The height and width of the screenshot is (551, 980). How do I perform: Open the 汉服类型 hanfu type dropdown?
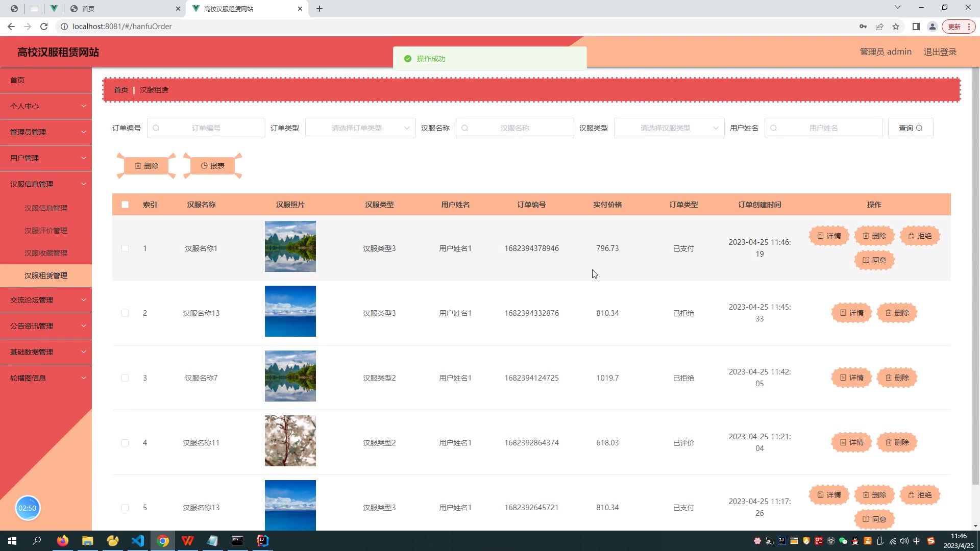coord(669,128)
